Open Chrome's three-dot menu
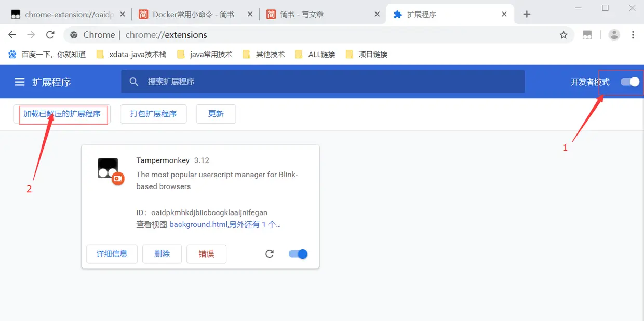 pos(633,35)
